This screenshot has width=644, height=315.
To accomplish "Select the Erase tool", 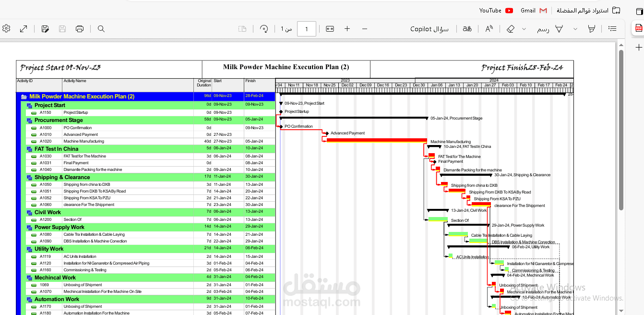I will pos(511,29).
